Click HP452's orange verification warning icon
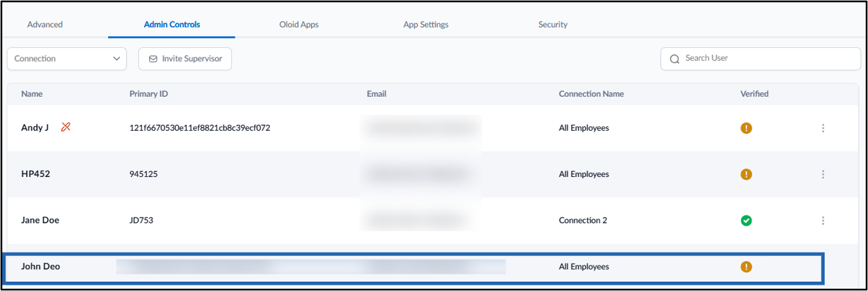Screen dimensions: 868x291 click(x=746, y=174)
